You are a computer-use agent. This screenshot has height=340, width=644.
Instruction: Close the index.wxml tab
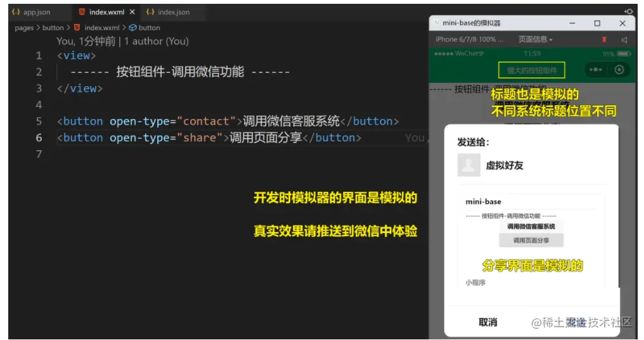tap(132, 12)
